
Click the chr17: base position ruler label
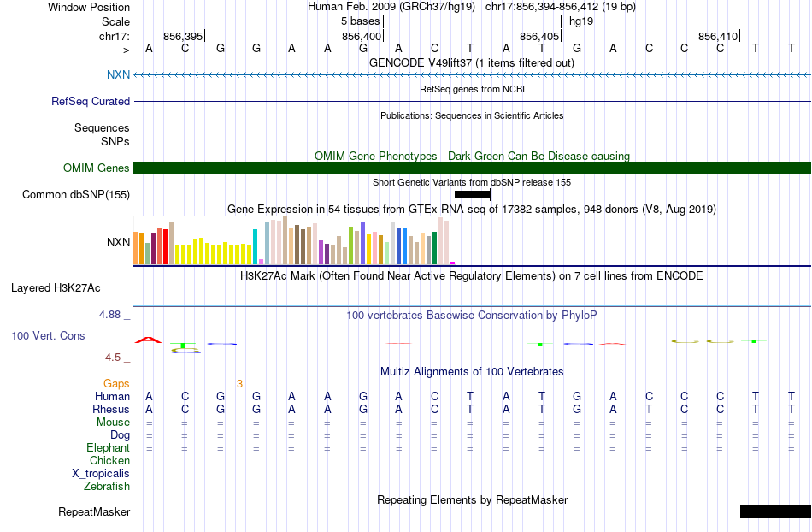[115, 36]
